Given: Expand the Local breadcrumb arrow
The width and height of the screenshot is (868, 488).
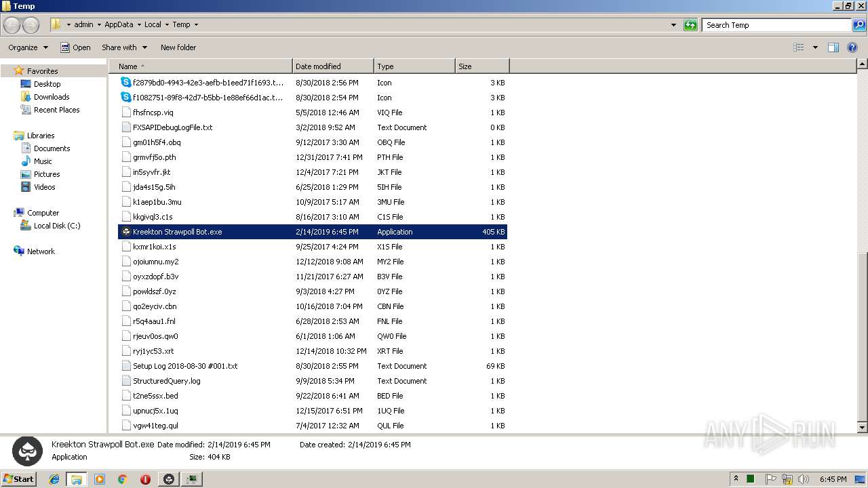Looking at the screenshot, I should click(166, 25).
